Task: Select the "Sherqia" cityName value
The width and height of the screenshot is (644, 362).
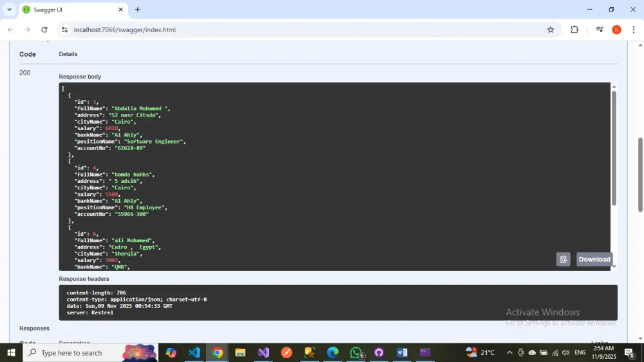Action: point(125,254)
